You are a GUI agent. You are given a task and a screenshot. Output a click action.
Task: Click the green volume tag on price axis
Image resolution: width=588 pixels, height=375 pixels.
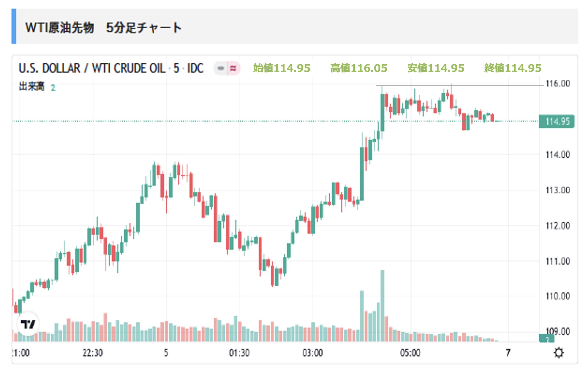pyautogui.click(x=546, y=339)
